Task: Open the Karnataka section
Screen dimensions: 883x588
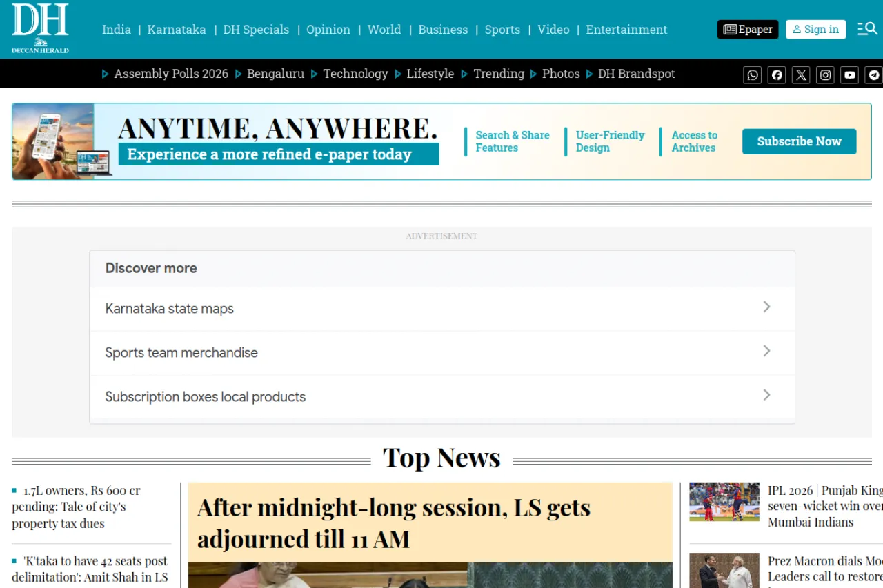Action: [177, 30]
